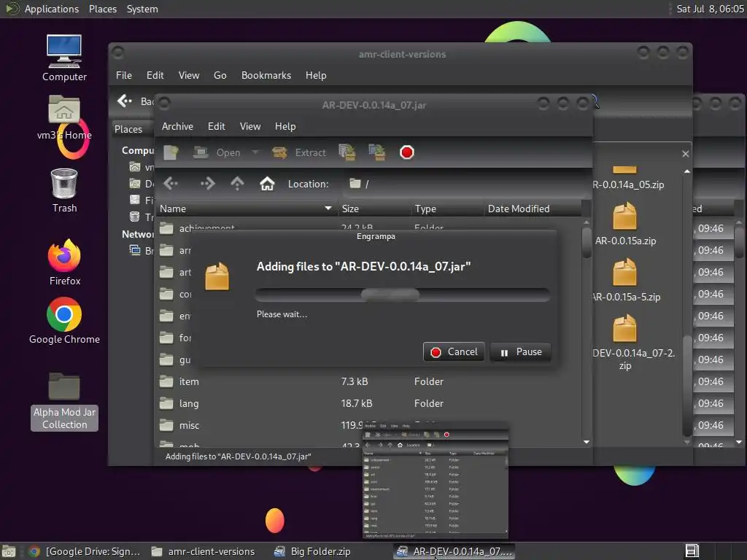Switch to AR-DEV-0.0.14a_07 taskbar item
747x560 pixels.
point(454,551)
